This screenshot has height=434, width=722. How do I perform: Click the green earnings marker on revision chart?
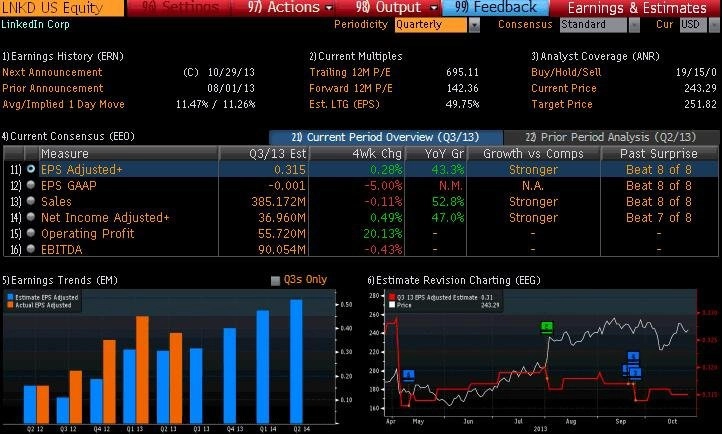(x=547, y=327)
